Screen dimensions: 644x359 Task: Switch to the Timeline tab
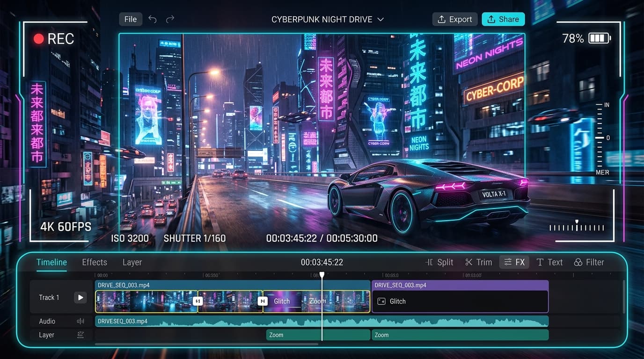click(51, 262)
